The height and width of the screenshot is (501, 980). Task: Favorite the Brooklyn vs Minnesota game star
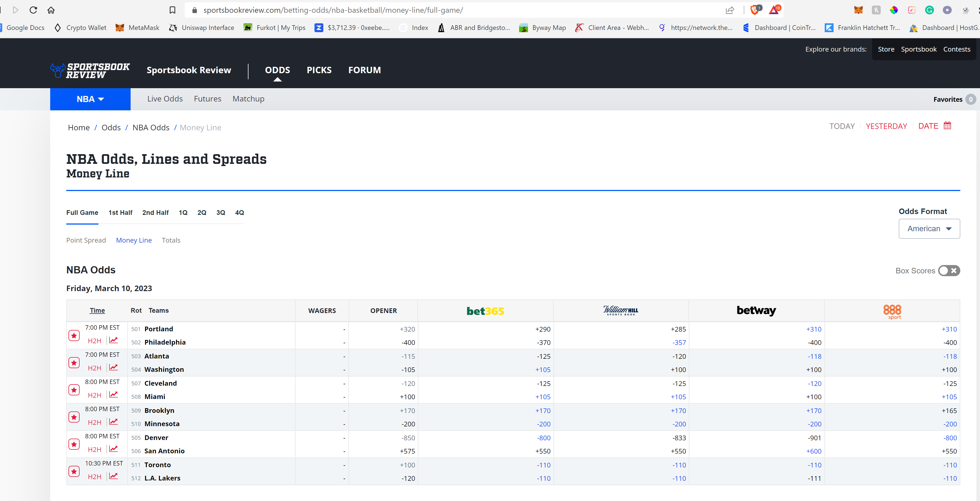pos(74,417)
